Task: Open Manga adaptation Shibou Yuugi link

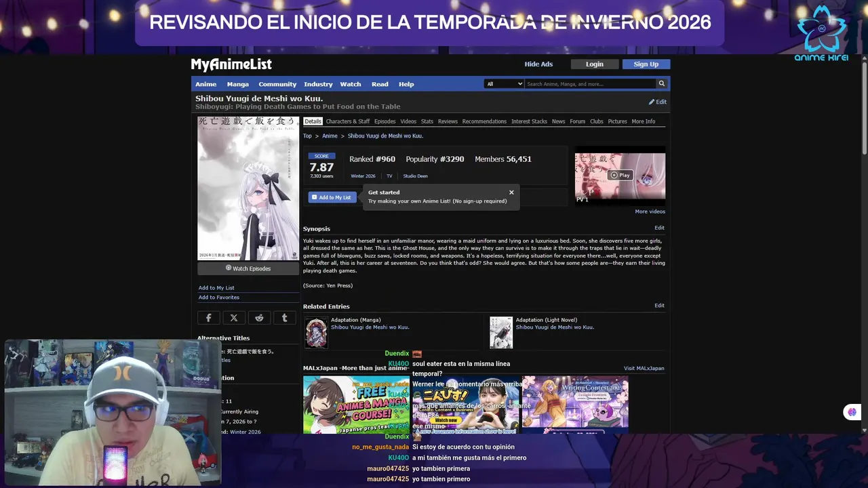Action: [x=370, y=327]
